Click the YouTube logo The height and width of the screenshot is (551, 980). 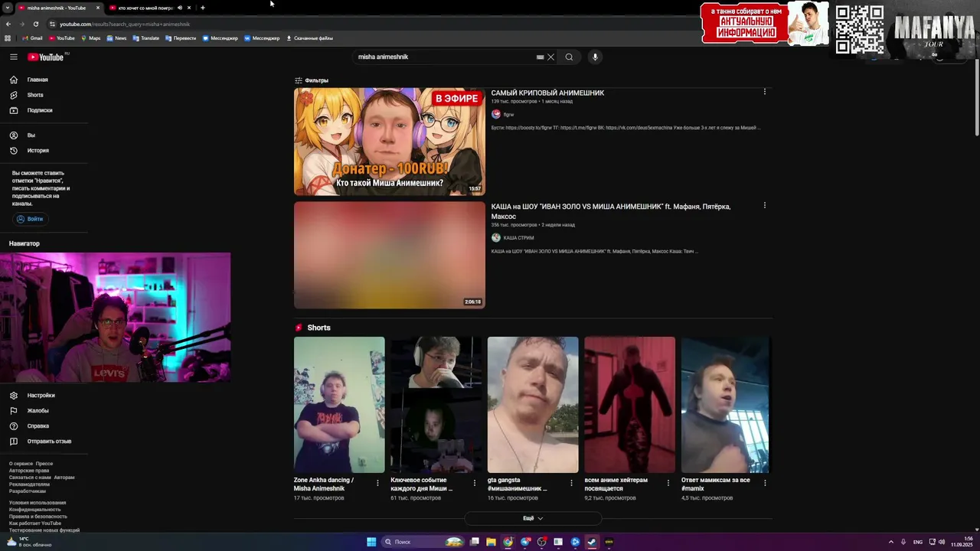[46, 57]
